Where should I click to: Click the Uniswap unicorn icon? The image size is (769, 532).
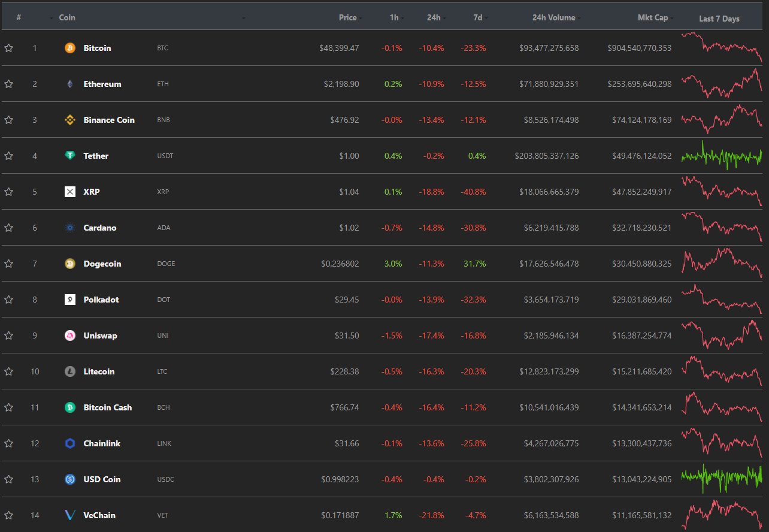pyautogui.click(x=70, y=335)
